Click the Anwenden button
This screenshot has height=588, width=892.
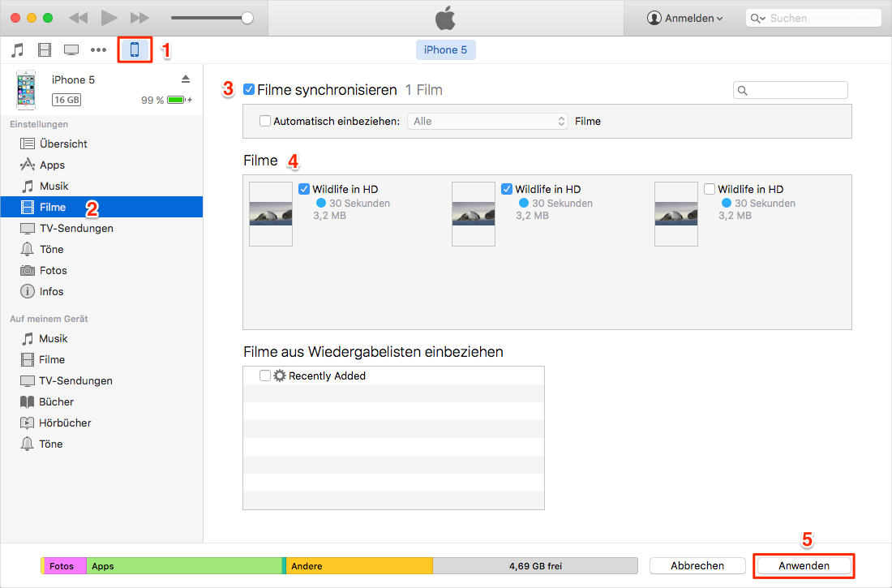click(x=804, y=566)
